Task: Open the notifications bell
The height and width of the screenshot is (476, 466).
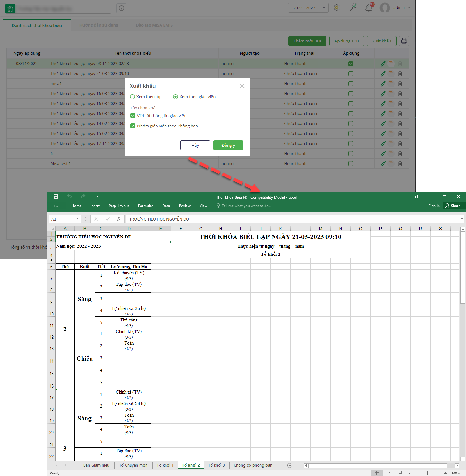Action: coord(369,8)
